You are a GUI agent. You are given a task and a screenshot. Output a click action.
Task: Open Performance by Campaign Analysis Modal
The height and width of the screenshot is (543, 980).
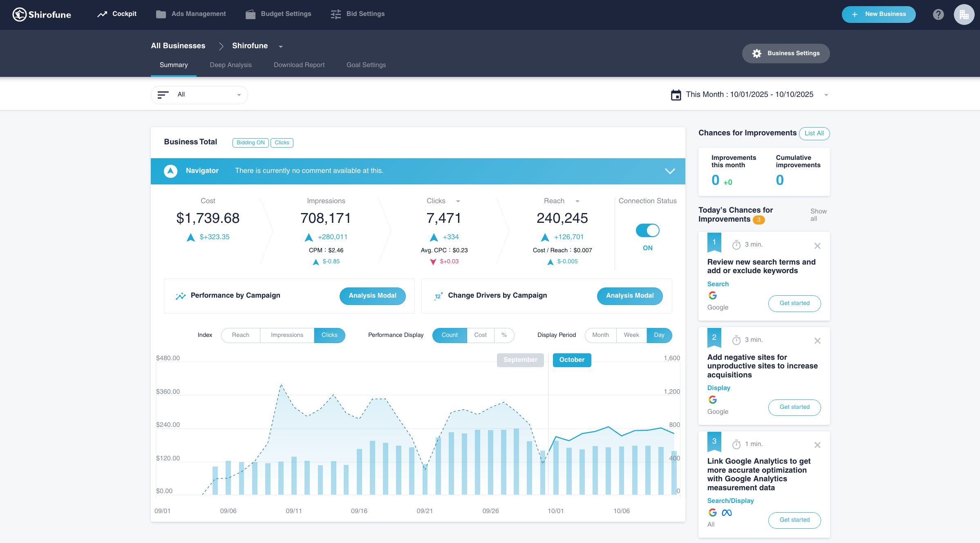[372, 296]
